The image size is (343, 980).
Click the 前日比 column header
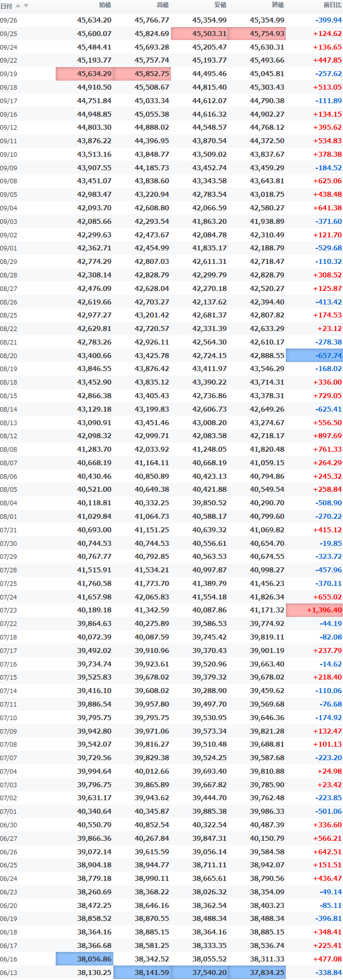(332, 6)
